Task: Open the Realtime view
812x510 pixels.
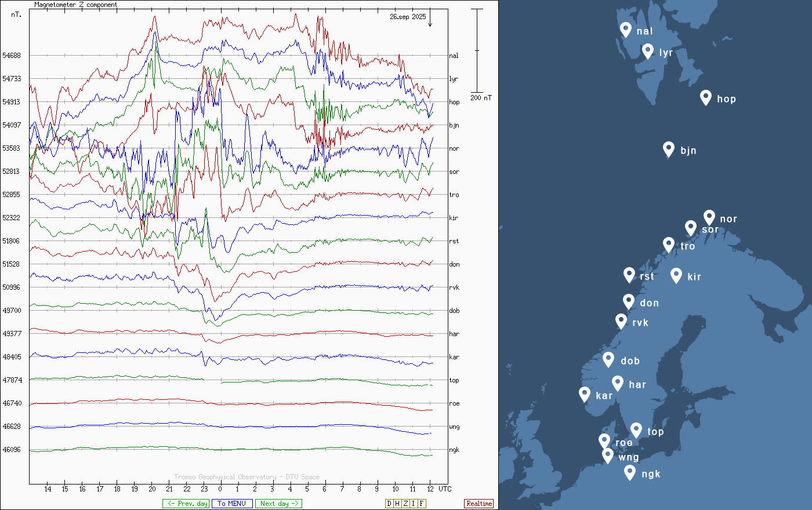Action: (x=479, y=504)
